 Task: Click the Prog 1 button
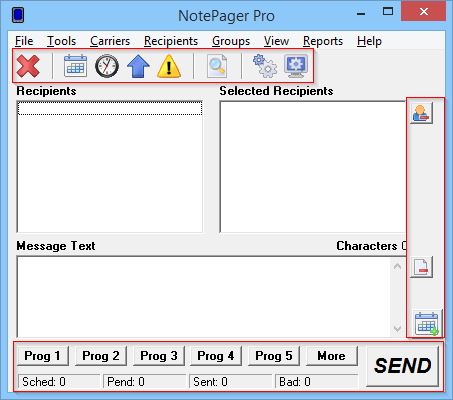click(x=42, y=356)
